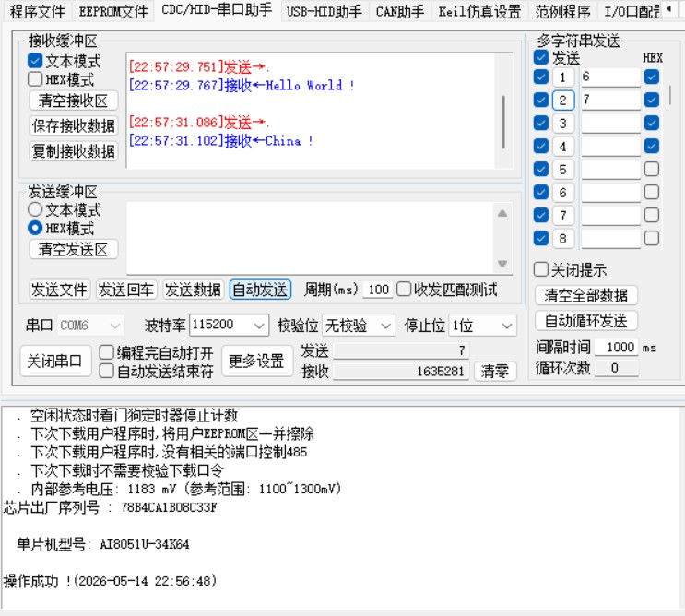The width and height of the screenshot is (685, 616).
Task: Click 保存接收数据 button
Action: click(74, 125)
